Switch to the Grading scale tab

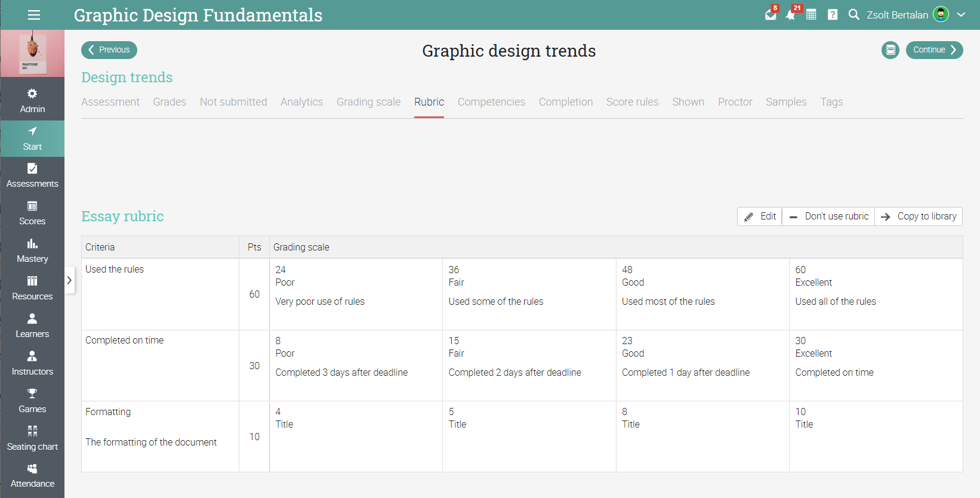368,102
